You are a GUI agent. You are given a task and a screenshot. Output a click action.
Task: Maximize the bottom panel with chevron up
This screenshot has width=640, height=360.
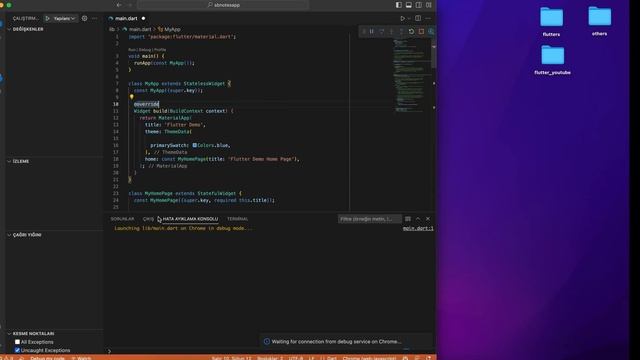418,219
